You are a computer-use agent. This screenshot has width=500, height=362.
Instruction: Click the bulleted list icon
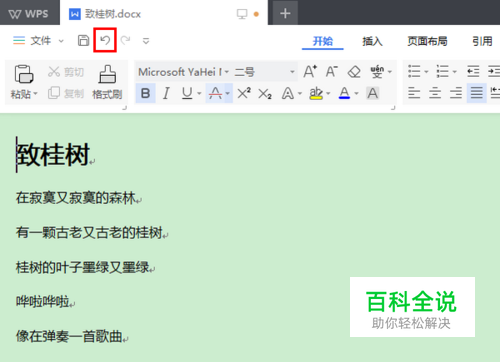(414, 71)
